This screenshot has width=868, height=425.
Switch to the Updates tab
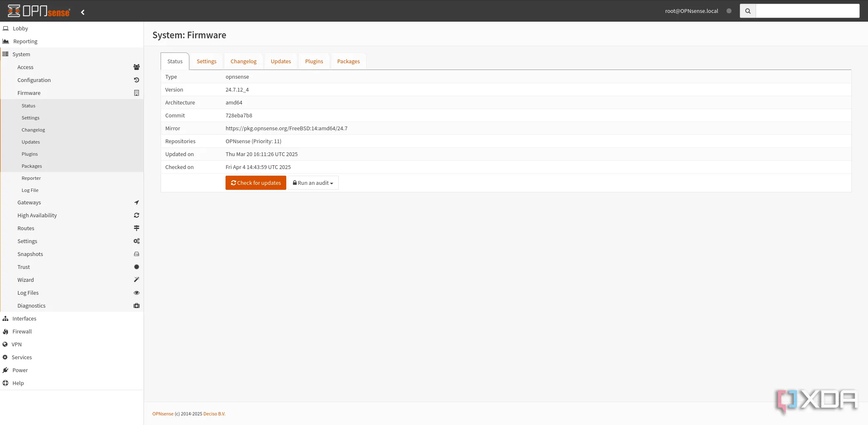[x=281, y=61]
